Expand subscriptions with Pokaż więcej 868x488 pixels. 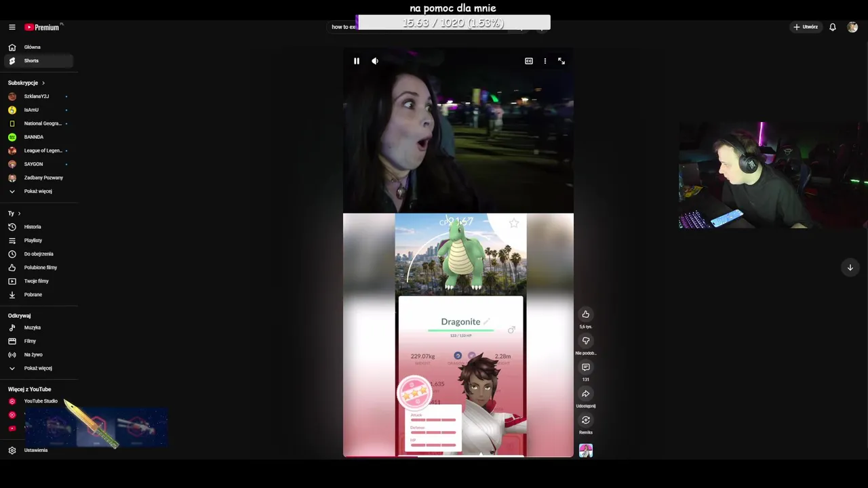click(x=39, y=191)
